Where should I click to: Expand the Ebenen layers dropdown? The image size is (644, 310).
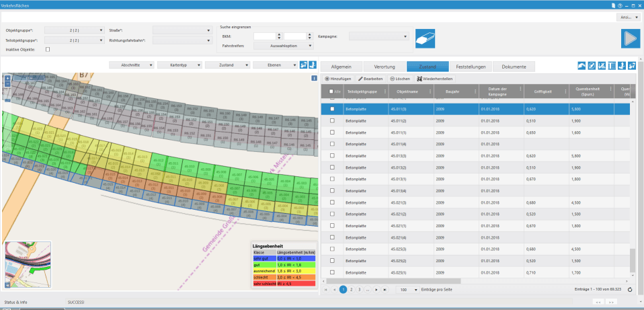(x=275, y=65)
